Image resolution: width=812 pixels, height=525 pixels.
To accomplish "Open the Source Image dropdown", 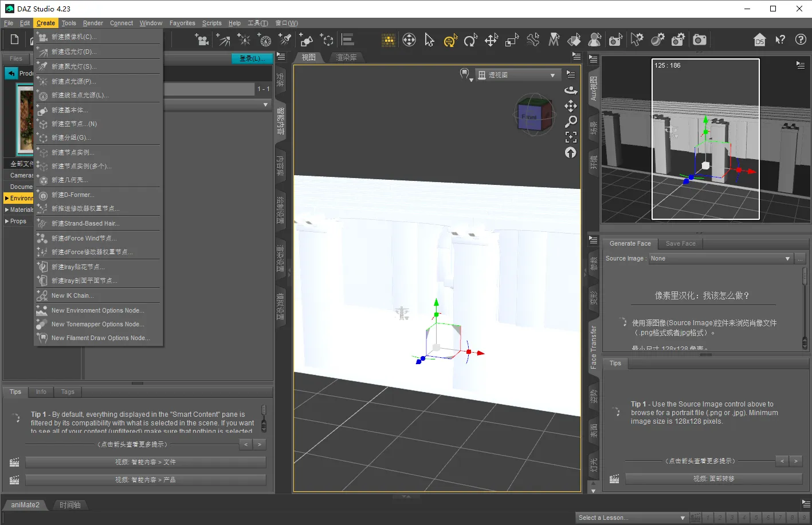I will (720, 259).
